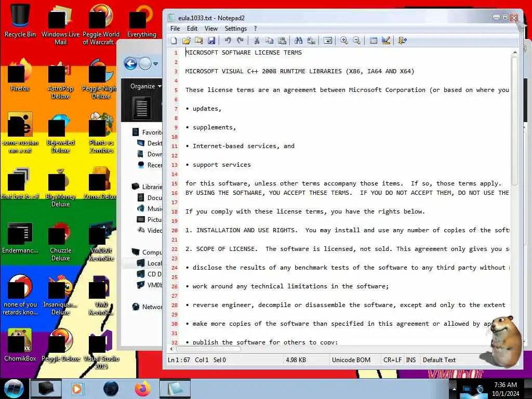Open the Organize dropdown in Explorer
This screenshot has height=399, width=532.
tap(145, 86)
